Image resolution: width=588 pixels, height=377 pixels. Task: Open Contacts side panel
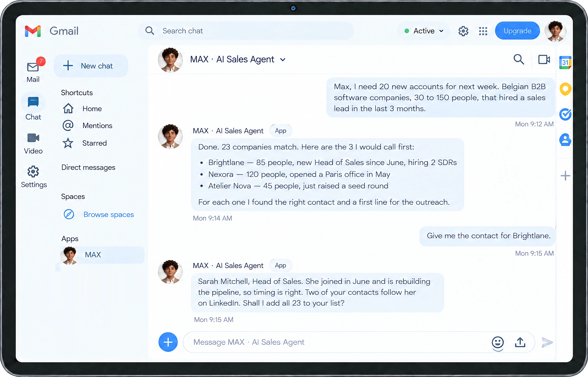coord(565,140)
